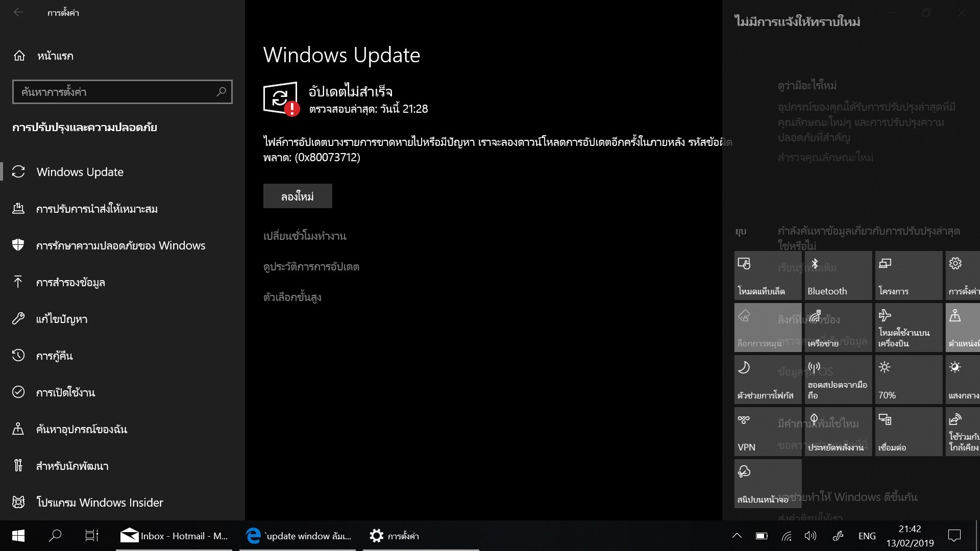980x551 pixels.
Task: Toggle the Bluetooth quick action
Action: point(839,275)
